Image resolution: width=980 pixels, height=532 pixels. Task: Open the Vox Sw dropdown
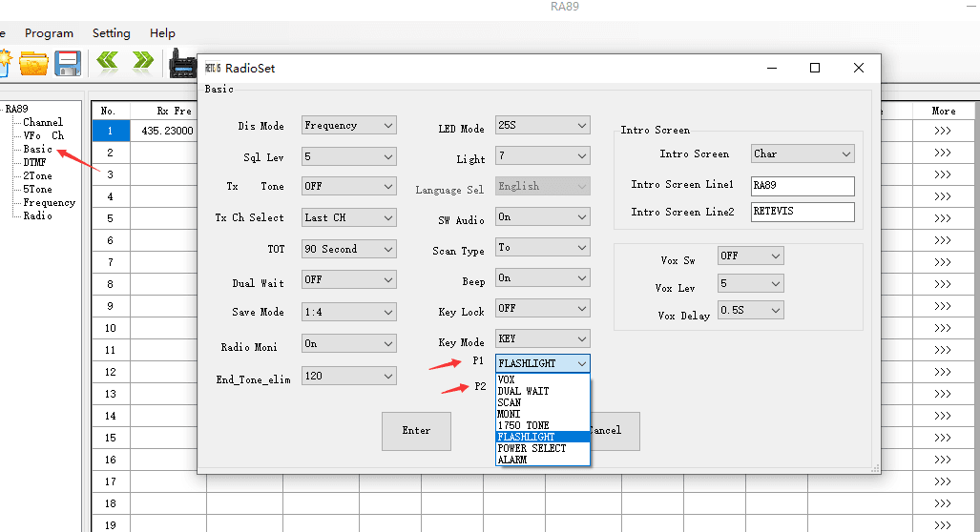[750, 256]
